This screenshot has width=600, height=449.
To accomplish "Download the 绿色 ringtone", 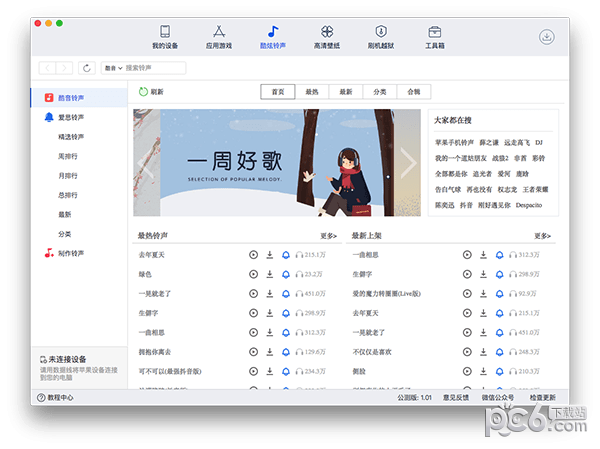I will [270, 274].
